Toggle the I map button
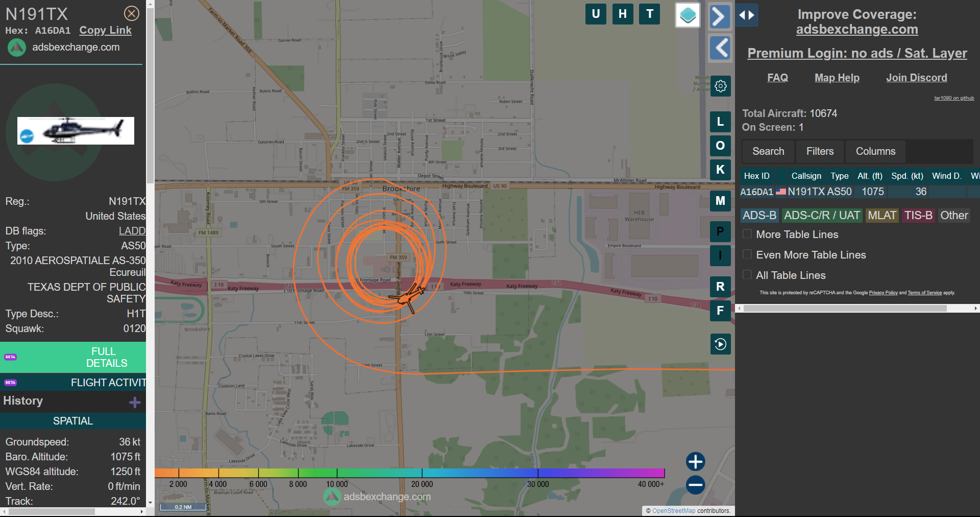980x517 pixels. (720, 255)
